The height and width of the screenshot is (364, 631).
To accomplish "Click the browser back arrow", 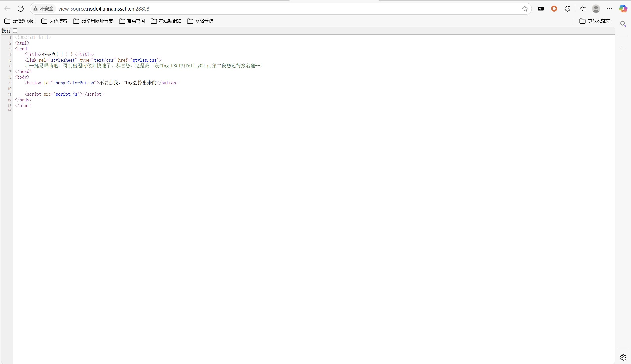I will [x=7, y=9].
